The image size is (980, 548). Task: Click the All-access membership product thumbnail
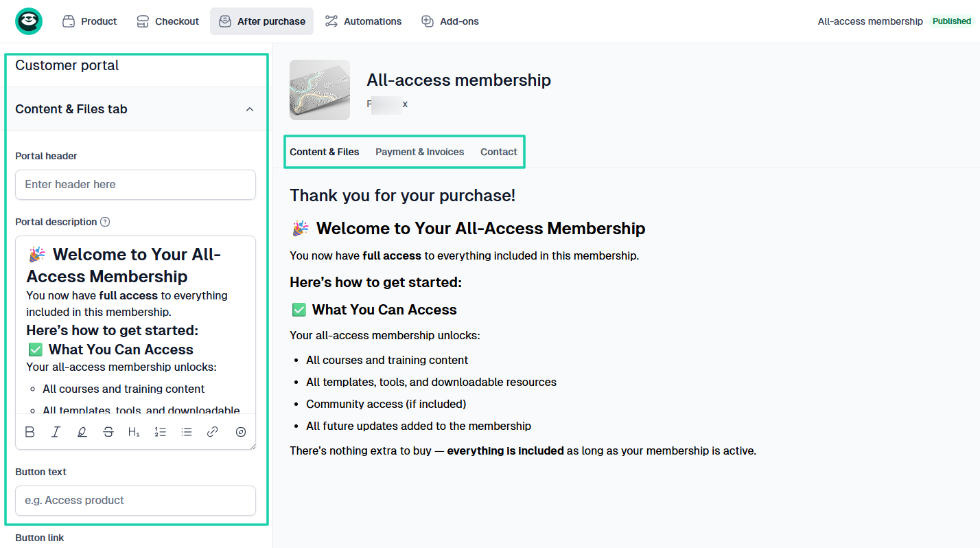(320, 90)
